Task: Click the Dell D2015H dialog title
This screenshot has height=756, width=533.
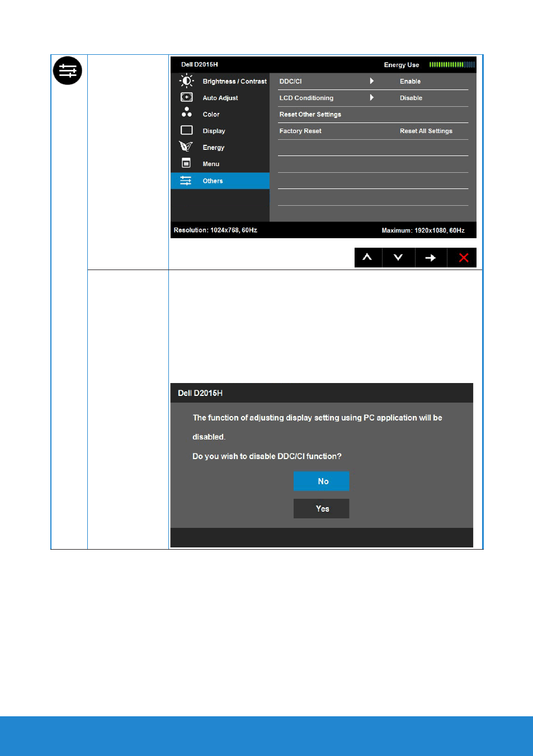Action: (200, 393)
